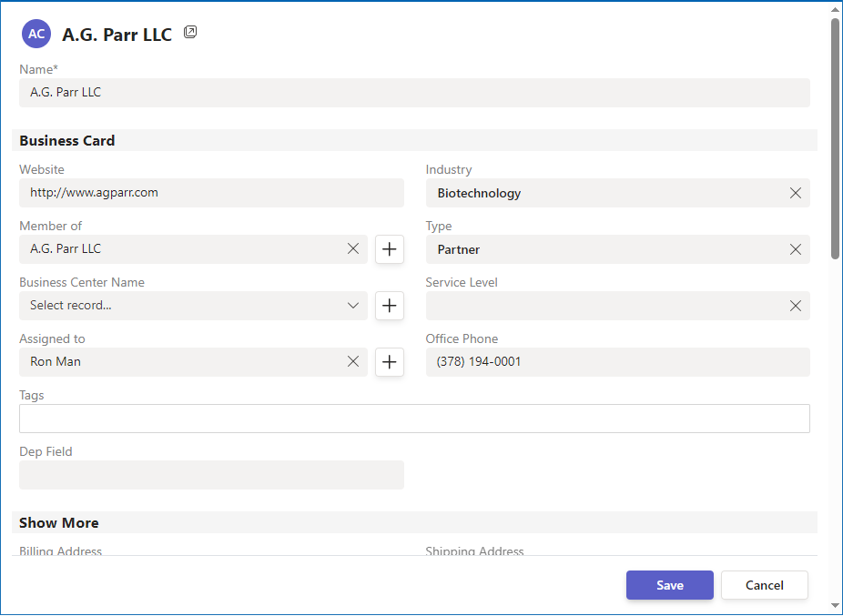Clear the Service Level field
The width and height of the screenshot is (843, 616).
[795, 306]
